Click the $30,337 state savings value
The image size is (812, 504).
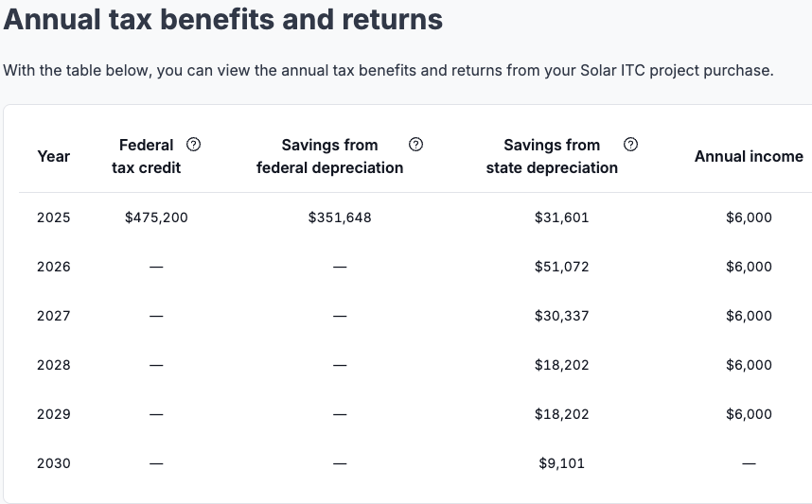click(561, 316)
